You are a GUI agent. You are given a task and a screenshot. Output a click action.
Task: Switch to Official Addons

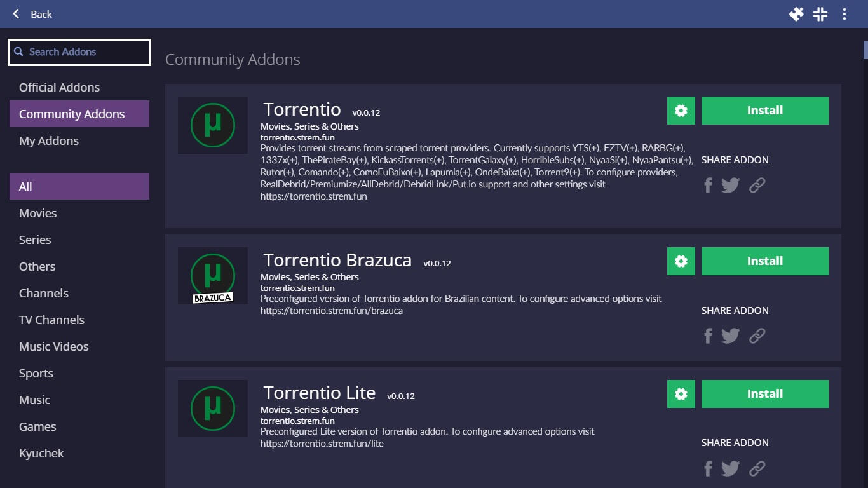pos(59,87)
